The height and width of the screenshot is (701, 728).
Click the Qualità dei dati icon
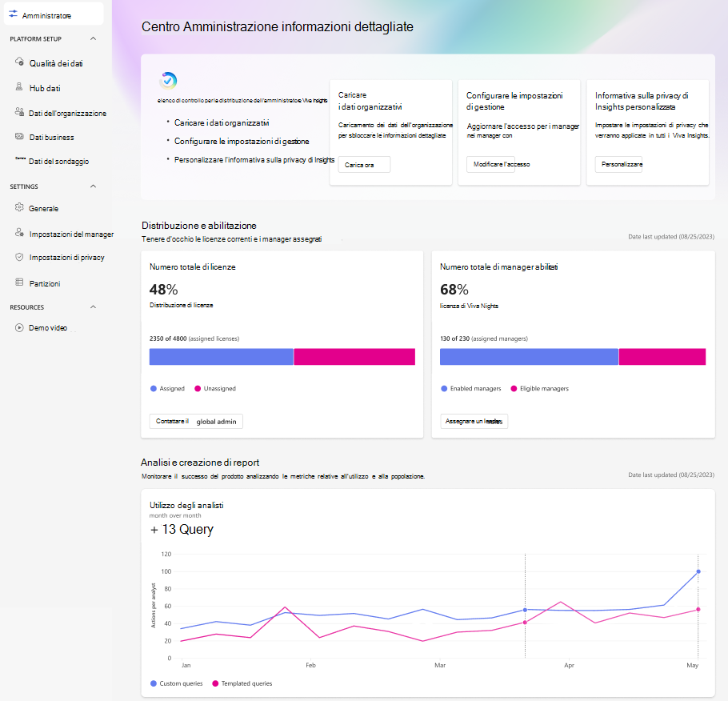19,62
